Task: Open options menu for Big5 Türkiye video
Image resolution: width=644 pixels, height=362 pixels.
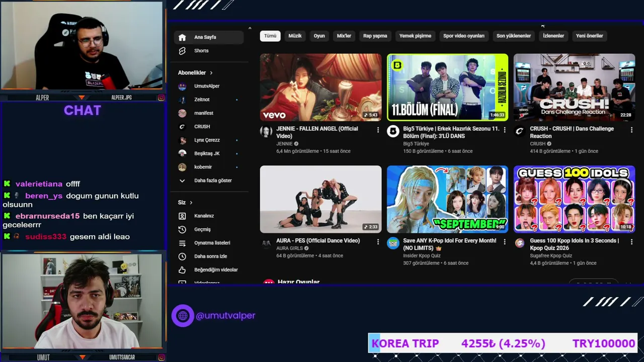Action: 505,130
